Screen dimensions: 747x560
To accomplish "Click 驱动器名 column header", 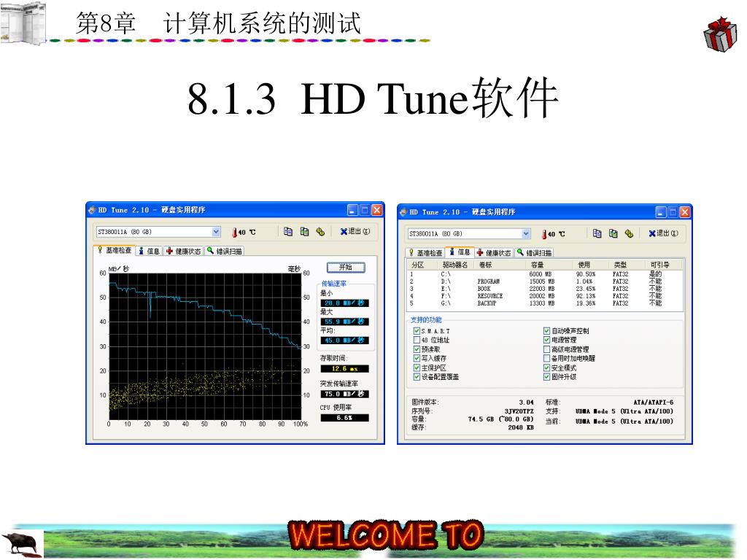I will tap(457, 265).
